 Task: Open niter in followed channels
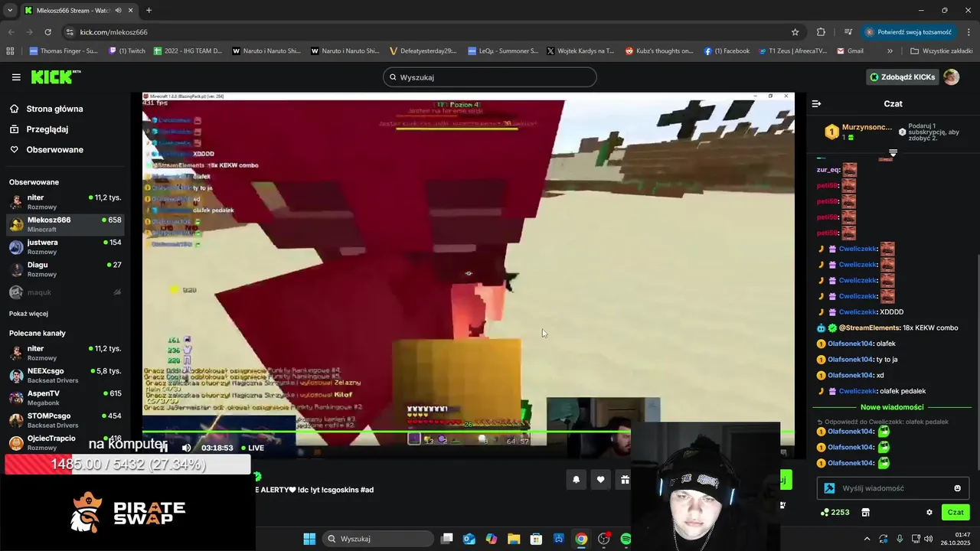(x=65, y=202)
